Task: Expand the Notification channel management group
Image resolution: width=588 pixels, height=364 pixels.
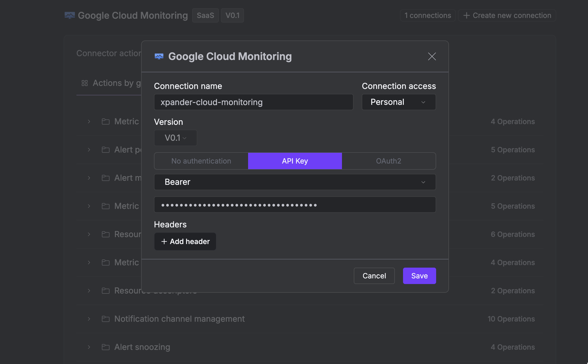Action: pos(89,319)
